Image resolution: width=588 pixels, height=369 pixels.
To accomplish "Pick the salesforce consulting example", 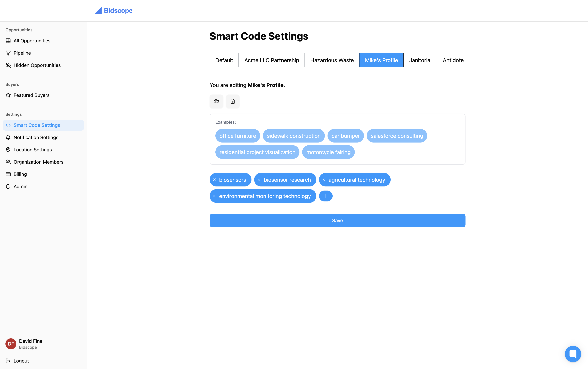I will [397, 136].
